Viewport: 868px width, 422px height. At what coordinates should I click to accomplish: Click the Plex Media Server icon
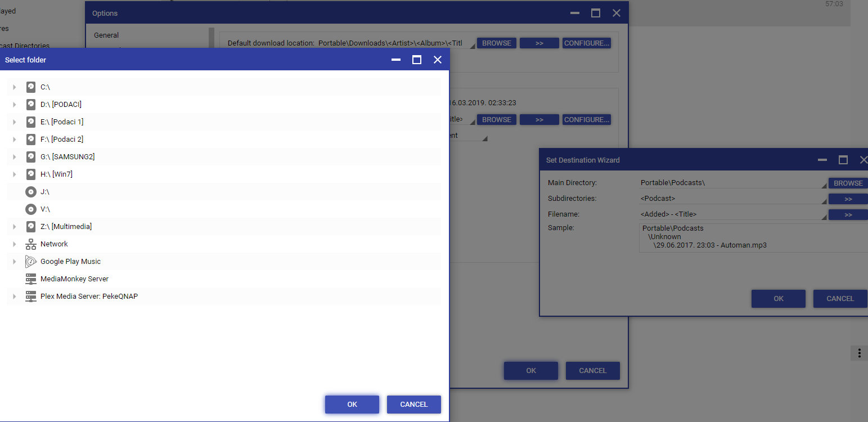point(31,297)
